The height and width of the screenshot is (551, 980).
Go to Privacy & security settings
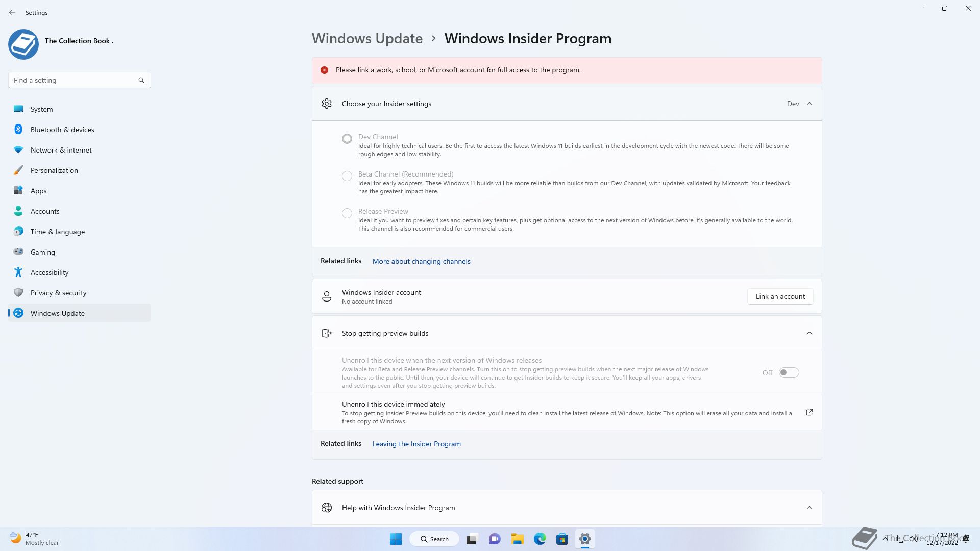pos(80,292)
